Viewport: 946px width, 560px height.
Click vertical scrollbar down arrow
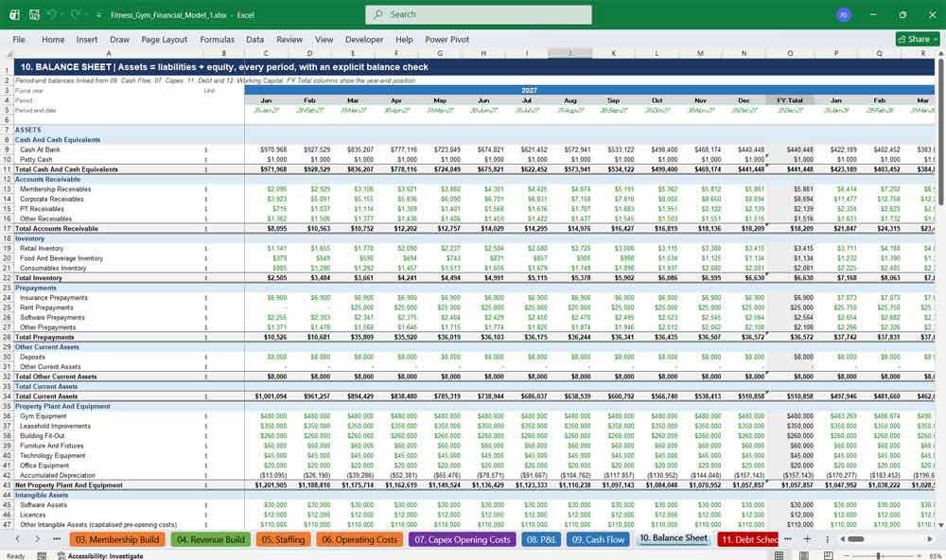tap(941, 526)
